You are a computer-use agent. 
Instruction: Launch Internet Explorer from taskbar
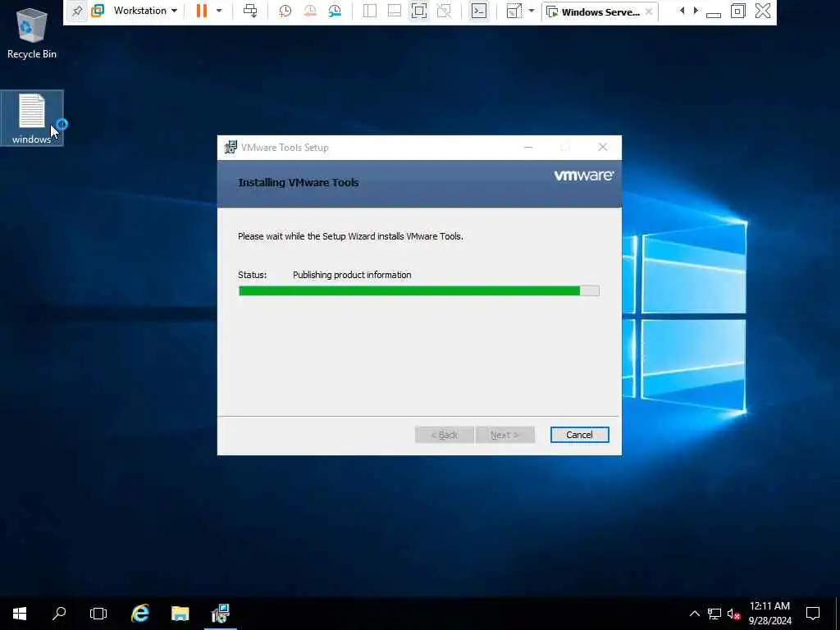click(139, 614)
